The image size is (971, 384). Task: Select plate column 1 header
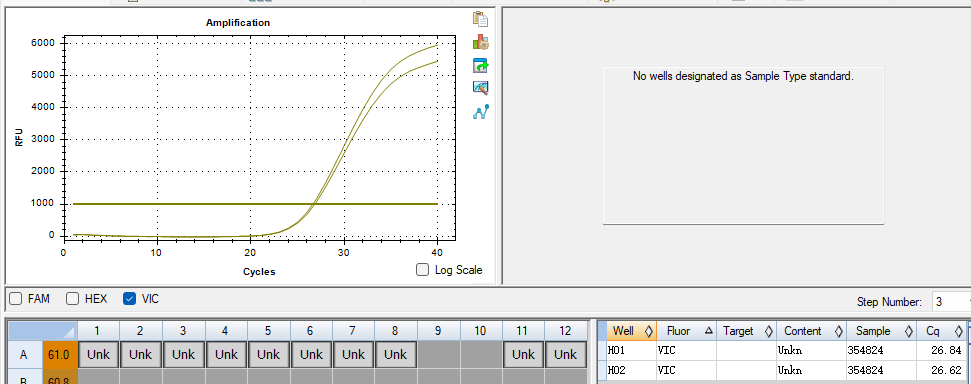pyautogui.click(x=98, y=331)
